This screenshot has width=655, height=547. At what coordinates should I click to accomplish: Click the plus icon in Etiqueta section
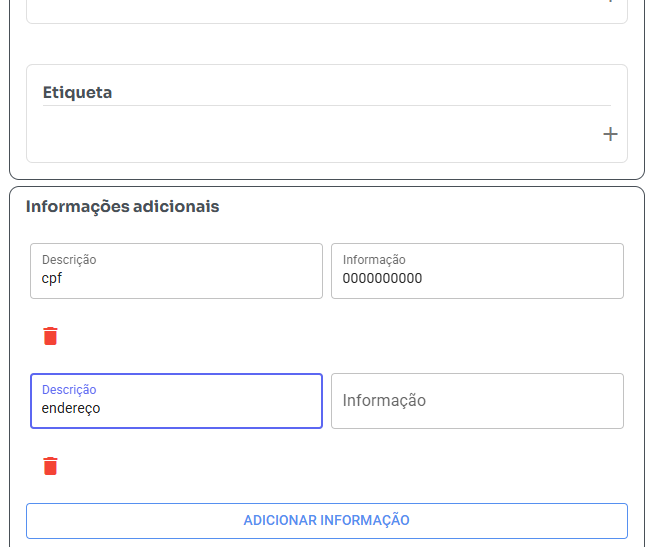click(610, 134)
